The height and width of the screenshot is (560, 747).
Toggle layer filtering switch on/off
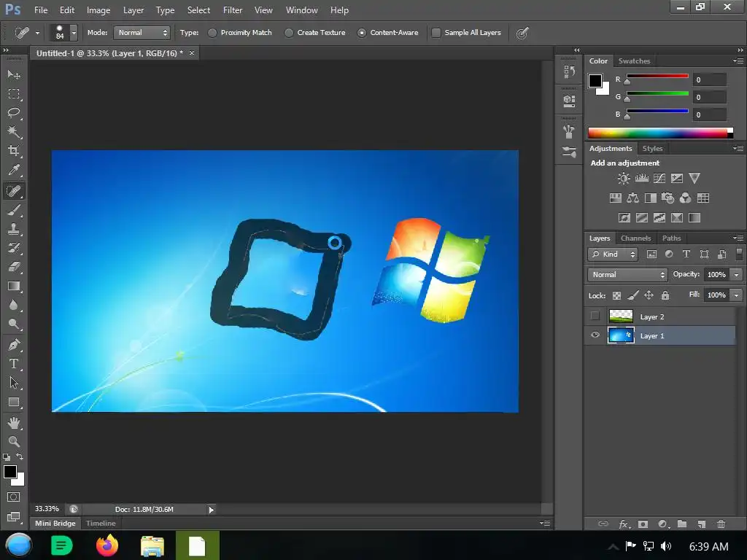[x=739, y=253]
